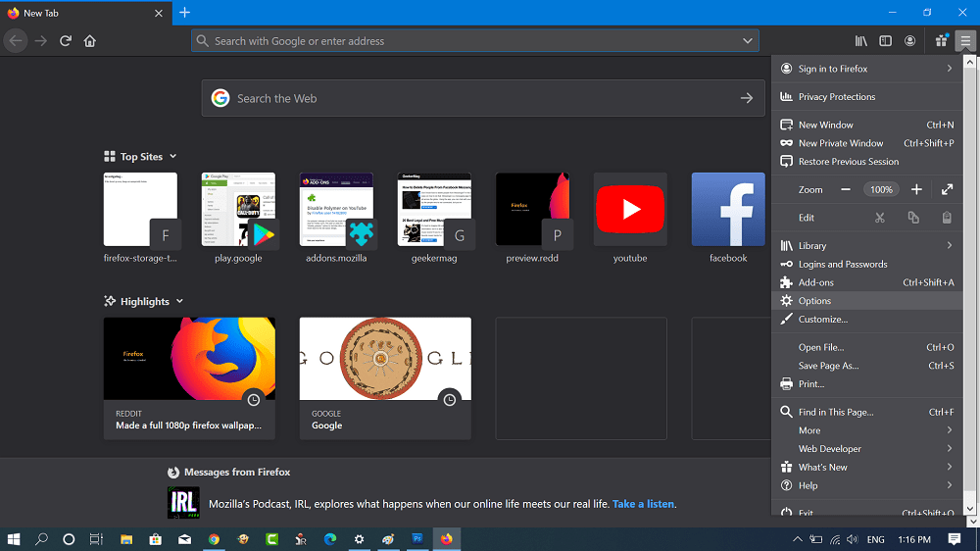This screenshot has width=980, height=551.
Task: Click the Search the Web field
Action: [x=483, y=98]
